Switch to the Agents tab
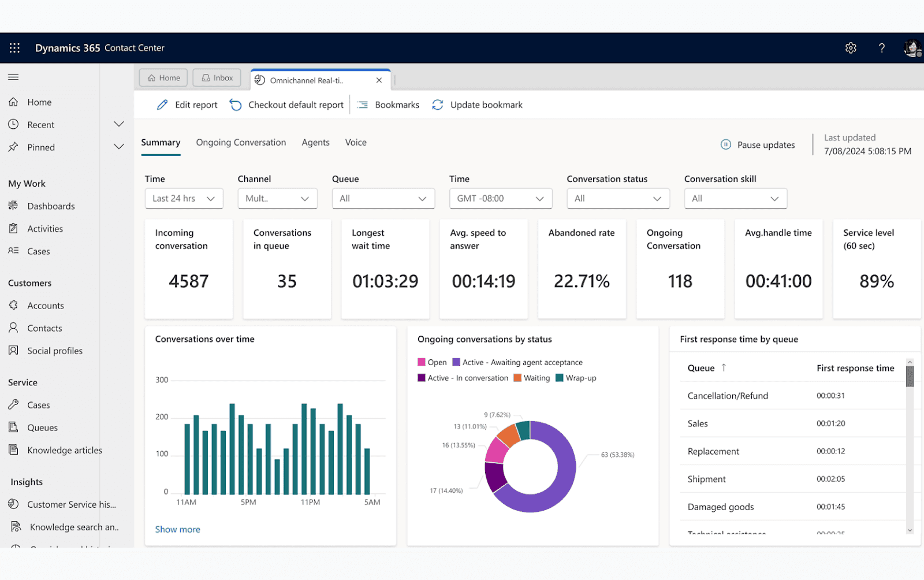Image resolution: width=924 pixels, height=580 pixels. coord(315,142)
